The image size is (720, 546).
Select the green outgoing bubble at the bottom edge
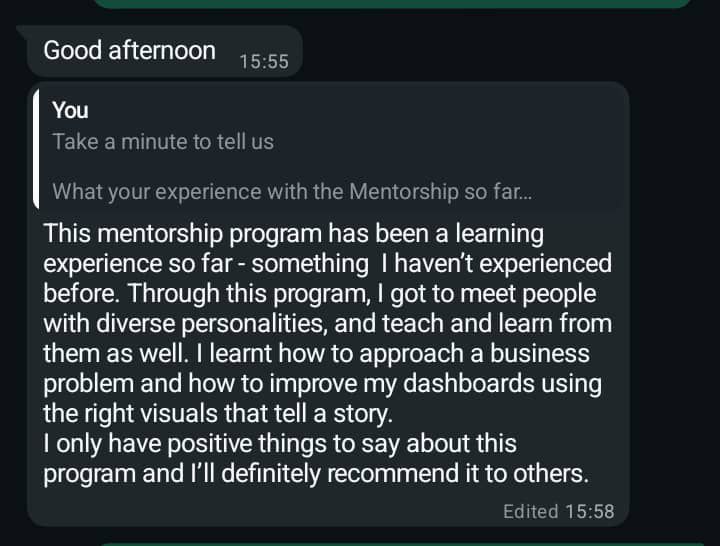tap(400, 542)
